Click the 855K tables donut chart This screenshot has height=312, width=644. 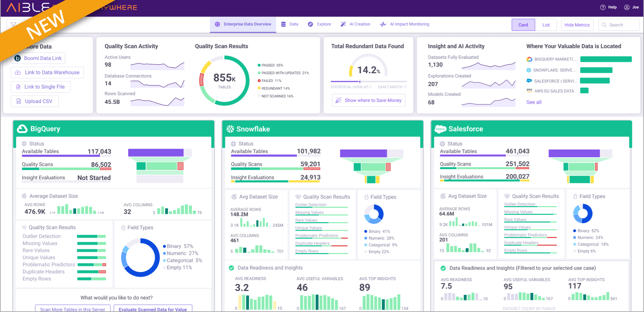tap(224, 81)
